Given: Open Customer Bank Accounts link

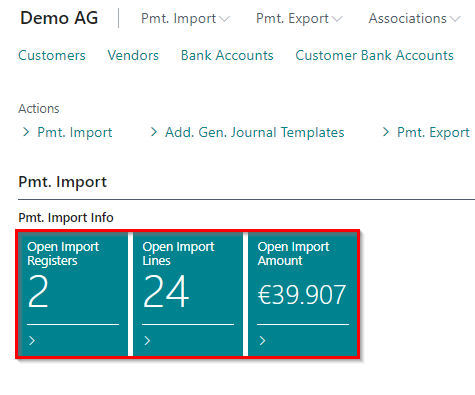Looking at the screenshot, I should tap(374, 55).
